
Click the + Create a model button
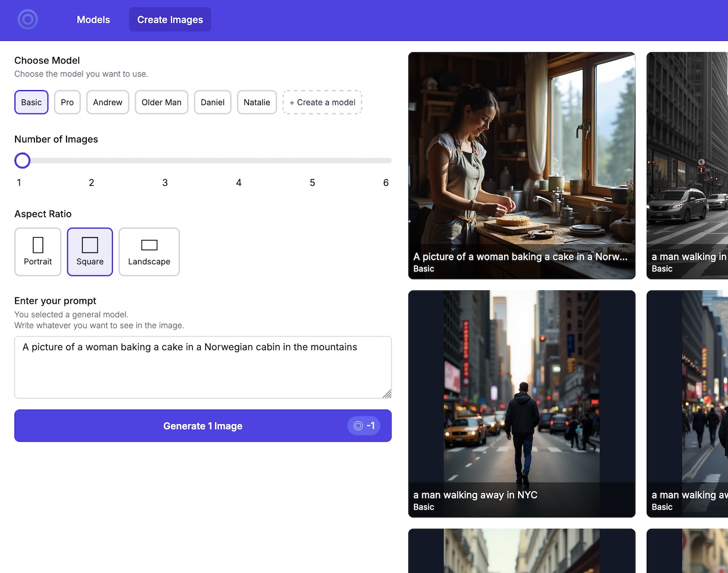323,102
